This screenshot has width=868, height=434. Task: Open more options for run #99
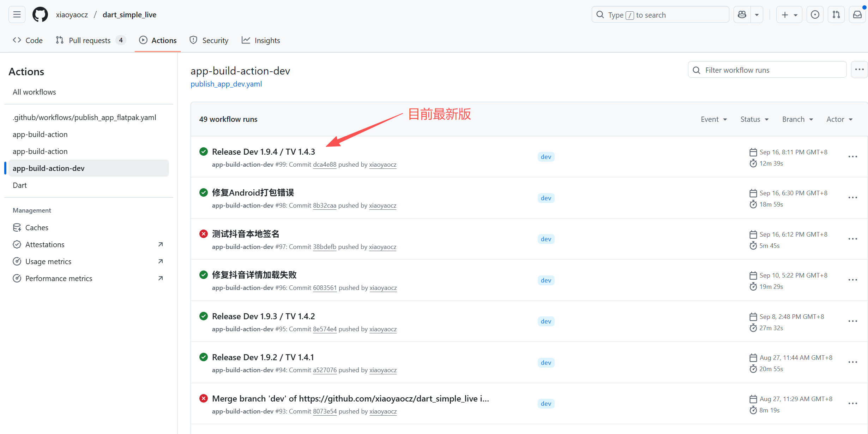852,157
